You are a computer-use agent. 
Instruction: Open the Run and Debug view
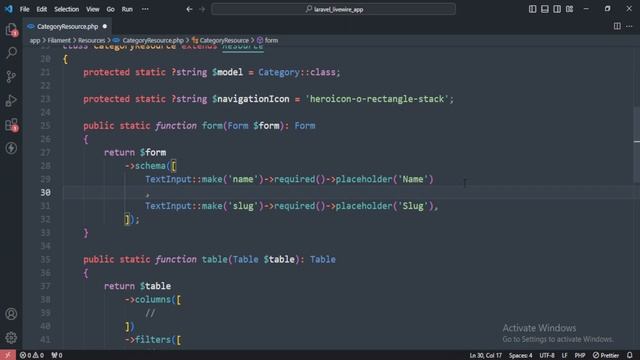[11, 100]
